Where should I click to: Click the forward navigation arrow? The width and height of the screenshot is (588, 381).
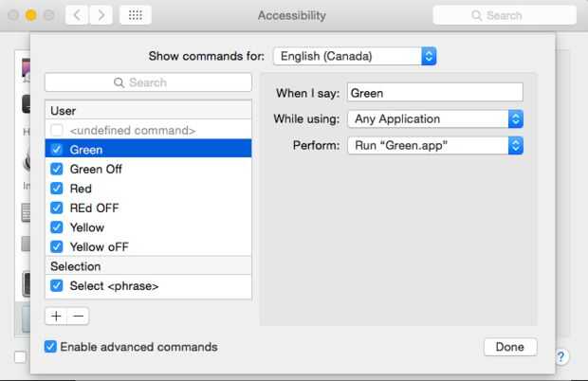point(101,15)
